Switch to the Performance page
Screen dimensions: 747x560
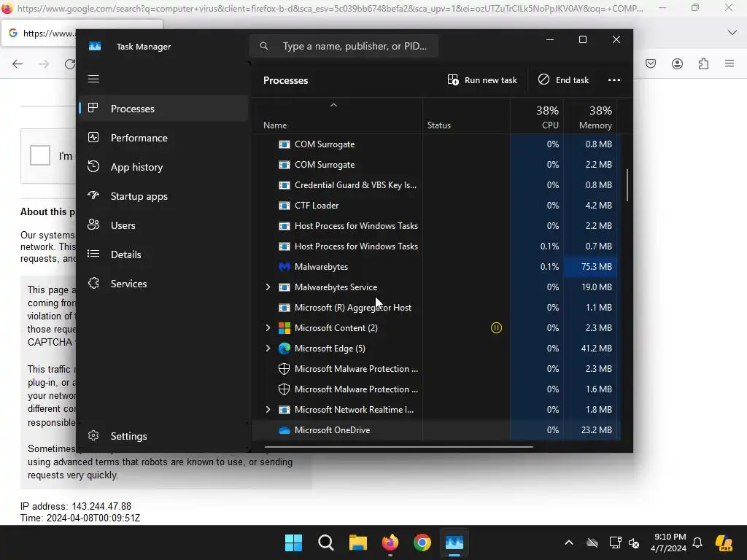[164, 138]
